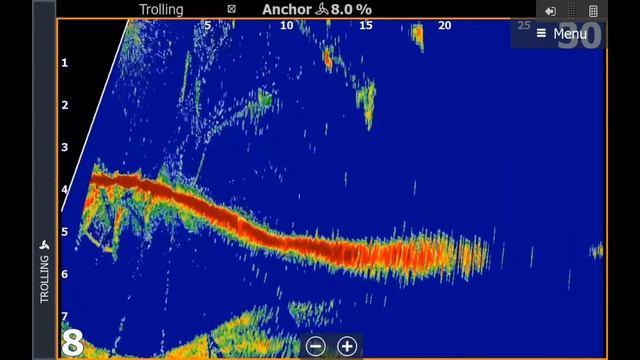
Task: Open the TROLLING sidebar tab on left
Action: tap(44, 271)
